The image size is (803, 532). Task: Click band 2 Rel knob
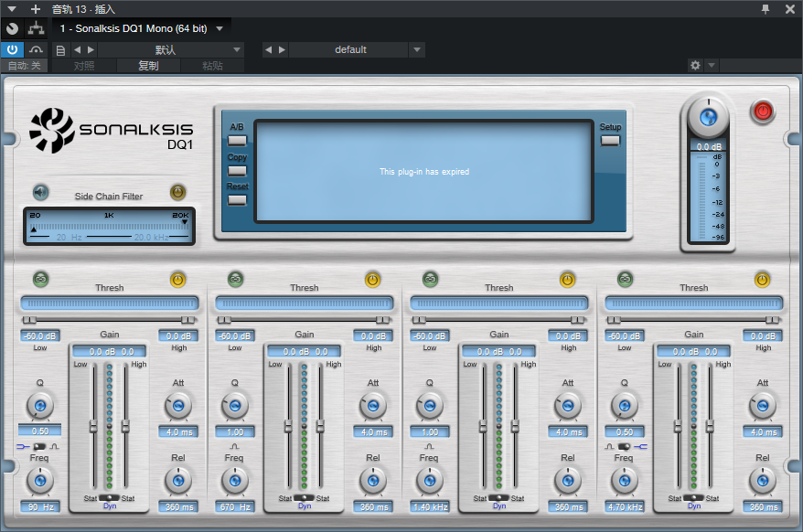click(x=373, y=481)
